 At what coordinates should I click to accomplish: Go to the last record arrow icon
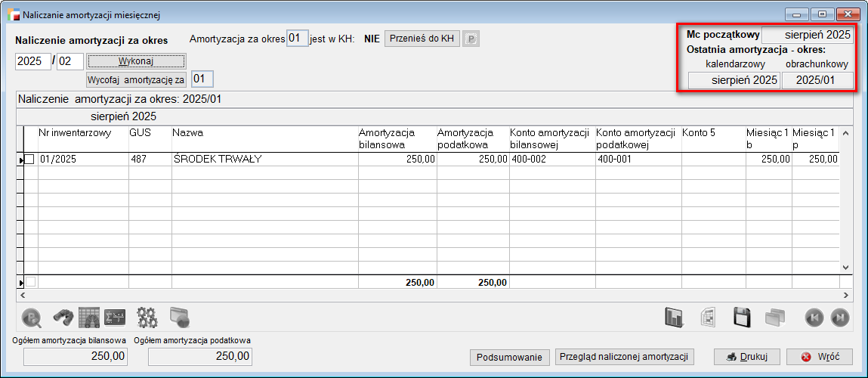pos(839,318)
